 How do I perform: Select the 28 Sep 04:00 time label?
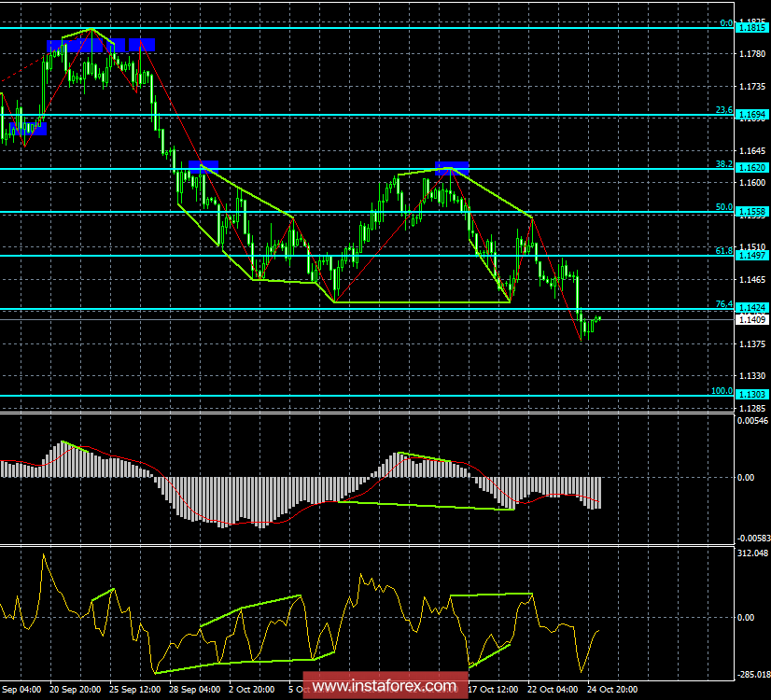click(x=195, y=691)
